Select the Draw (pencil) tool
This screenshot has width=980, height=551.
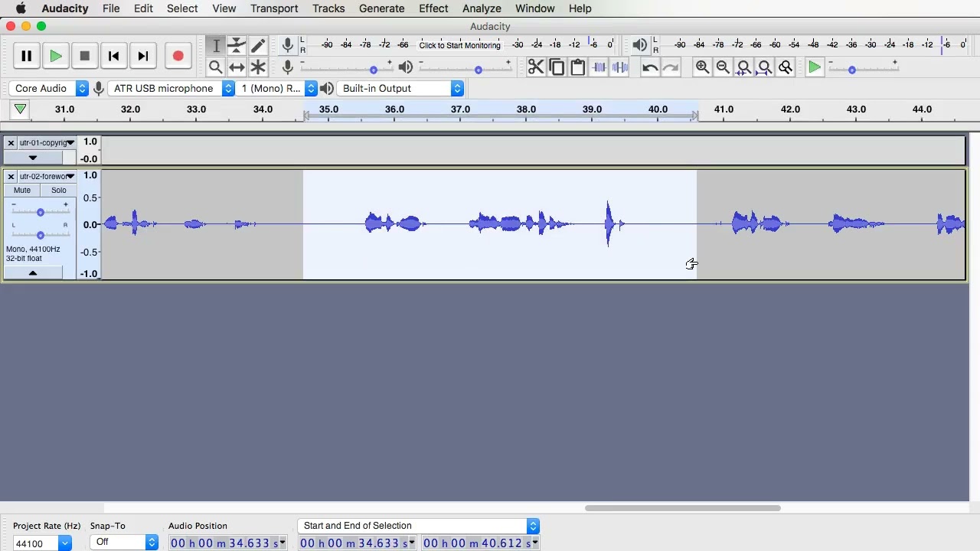[x=258, y=46]
